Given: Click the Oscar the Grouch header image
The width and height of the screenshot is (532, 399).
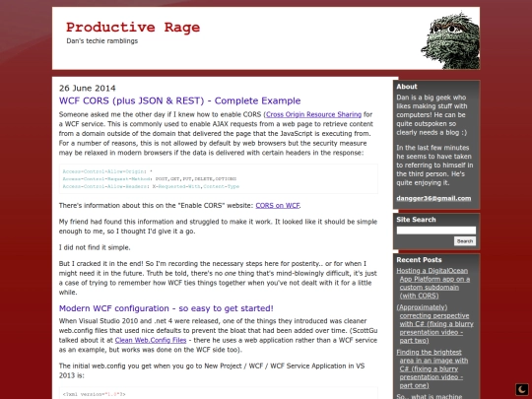Looking at the screenshot, I should (x=450, y=40).
